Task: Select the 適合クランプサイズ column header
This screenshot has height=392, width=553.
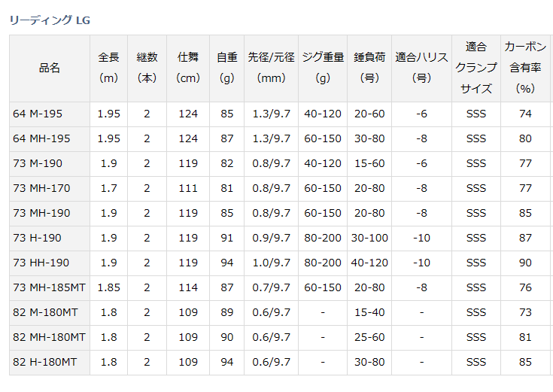Action: pyautogui.click(x=476, y=68)
